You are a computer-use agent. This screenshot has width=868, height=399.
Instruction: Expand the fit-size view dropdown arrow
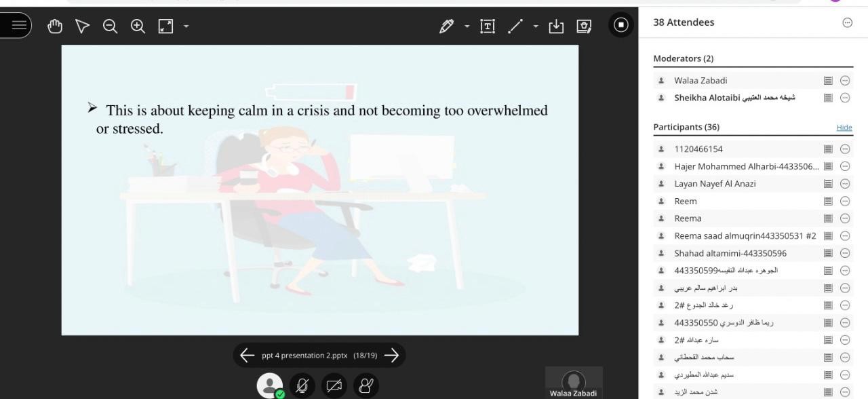click(x=186, y=26)
